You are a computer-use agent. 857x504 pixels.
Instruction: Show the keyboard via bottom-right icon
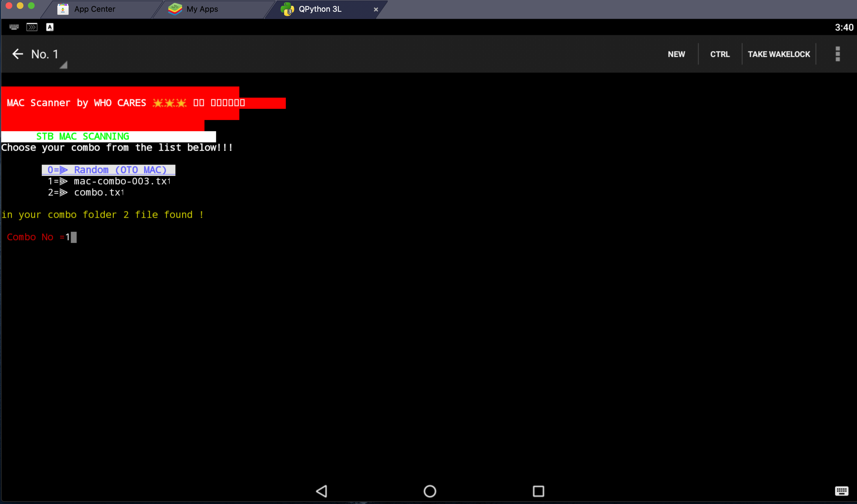coord(842,491)
